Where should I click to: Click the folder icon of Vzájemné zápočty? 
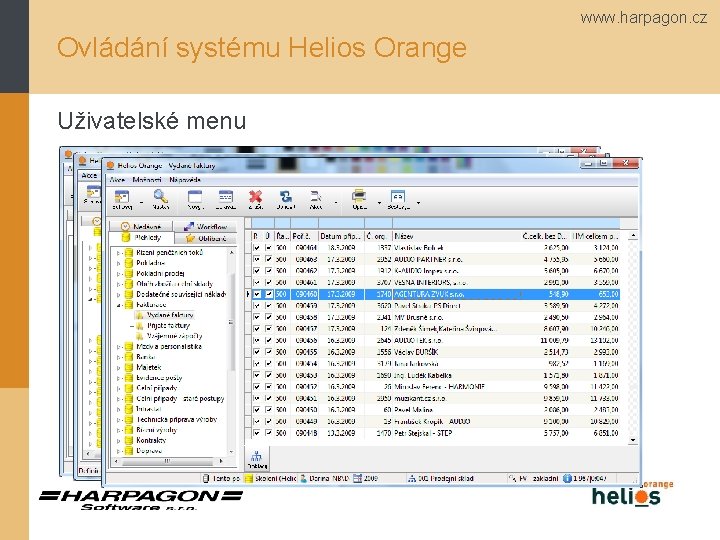click(x=140, y=336)
